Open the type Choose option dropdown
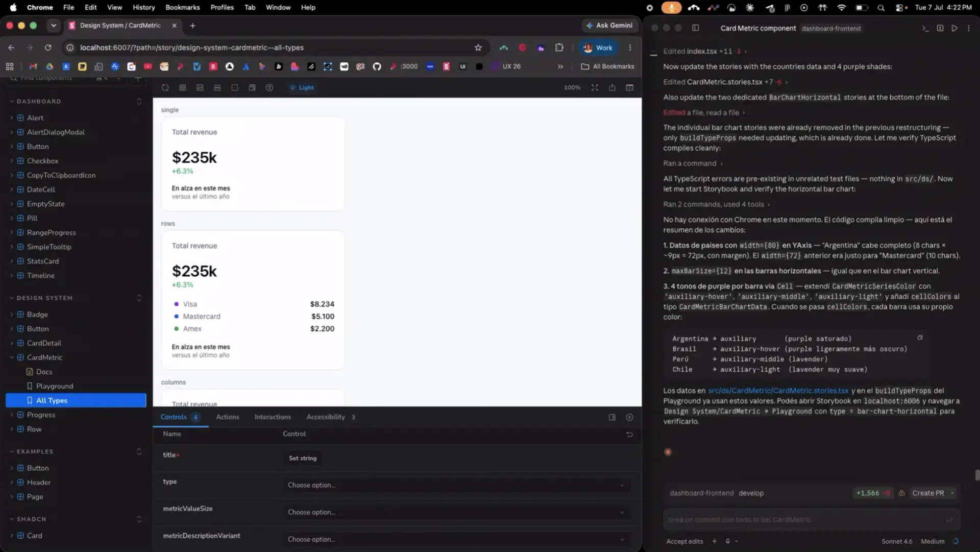The height and width of the screenshot is (552, 980). click(457, 485)
